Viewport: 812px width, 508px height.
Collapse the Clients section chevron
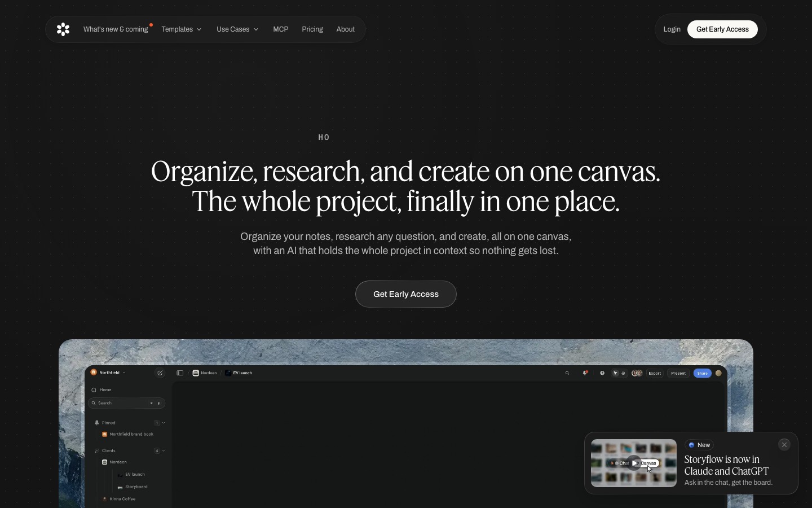(164, 451)
